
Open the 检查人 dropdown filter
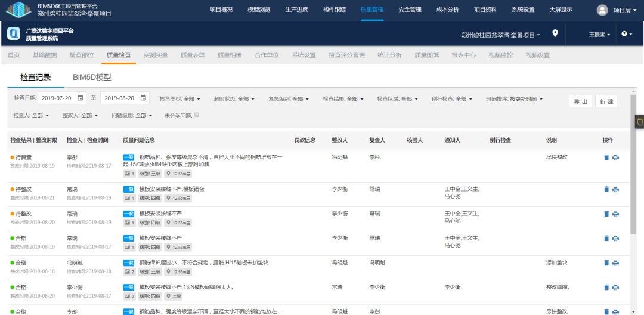click(x=31, y=116)
